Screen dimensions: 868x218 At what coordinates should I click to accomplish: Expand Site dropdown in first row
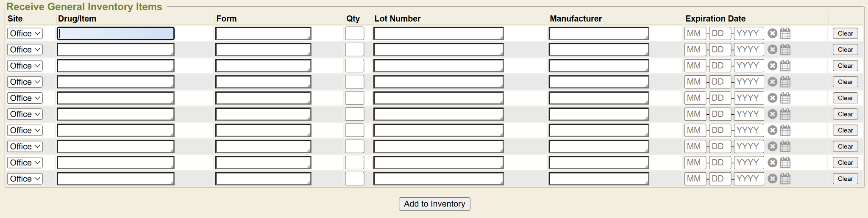pyautogui.click(x=25, y=33)
